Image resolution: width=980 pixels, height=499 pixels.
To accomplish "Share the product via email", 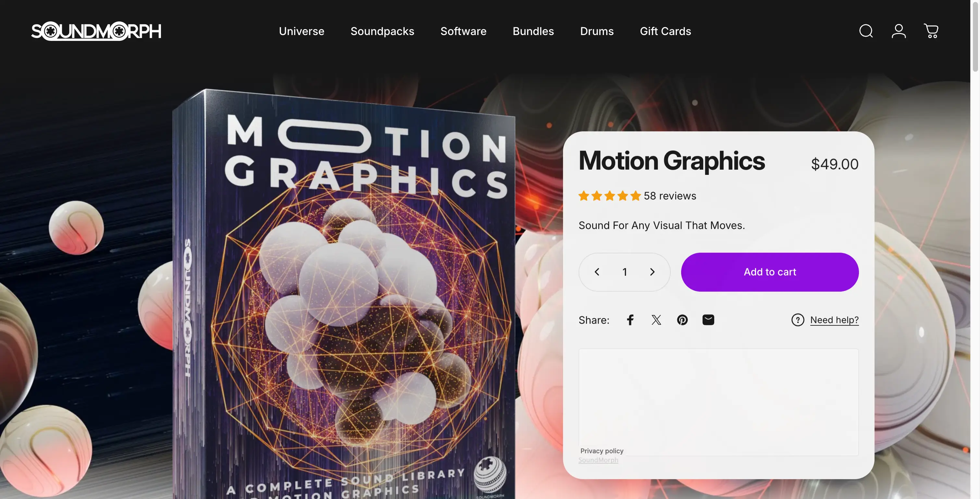I will [708, 320].
